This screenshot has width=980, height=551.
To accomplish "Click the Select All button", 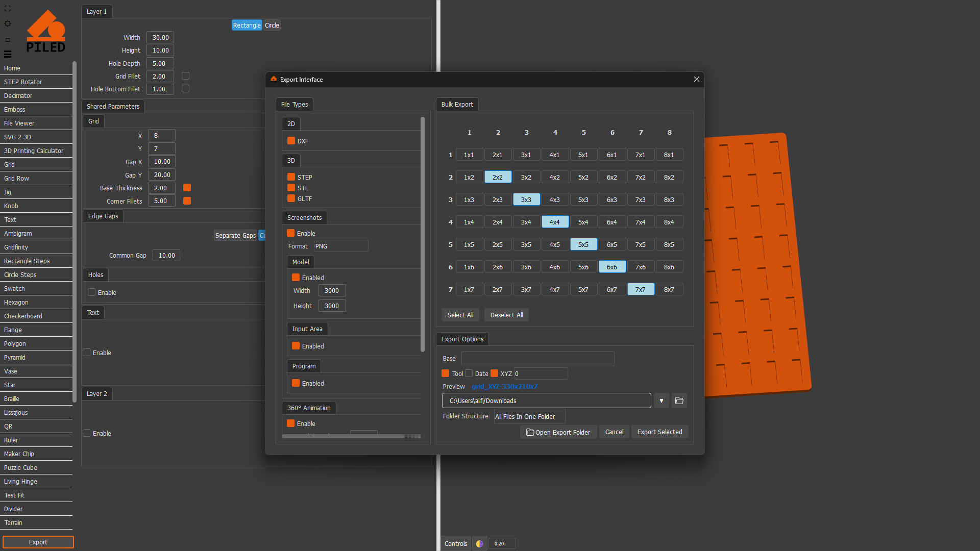I will 460,315.
